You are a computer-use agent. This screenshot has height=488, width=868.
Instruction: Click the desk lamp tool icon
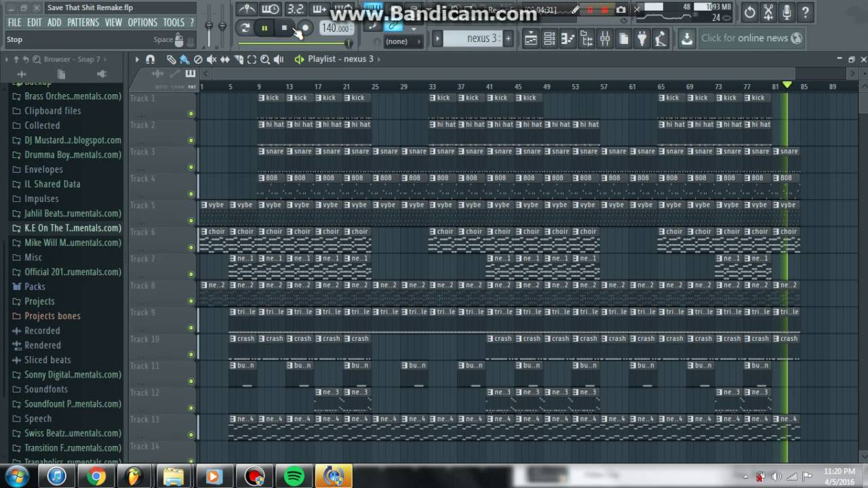[660, 39]
